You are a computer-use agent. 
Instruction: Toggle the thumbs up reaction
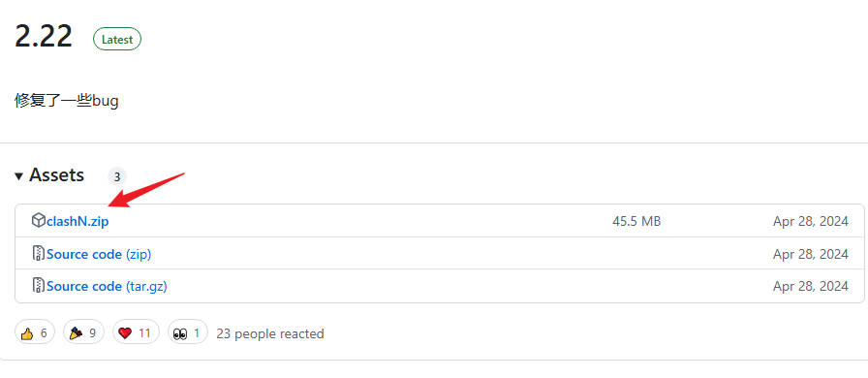35,333
